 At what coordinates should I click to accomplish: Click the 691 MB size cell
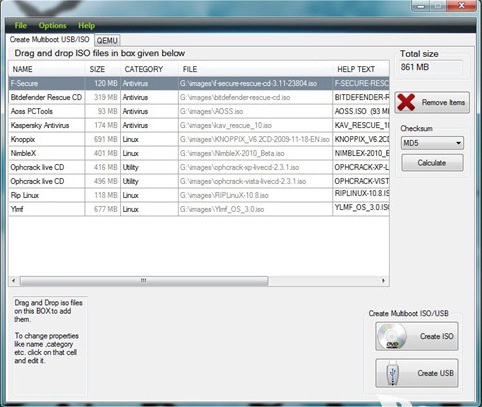point(103,139)
